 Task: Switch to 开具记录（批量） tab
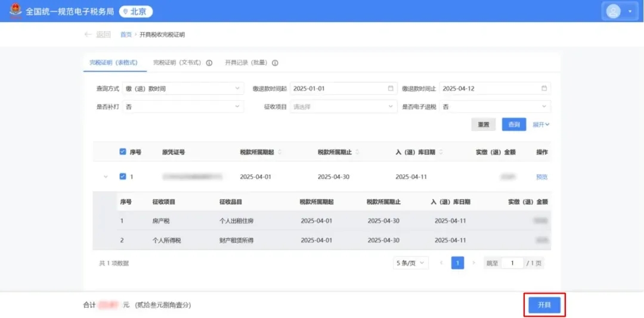pos(246,63)
